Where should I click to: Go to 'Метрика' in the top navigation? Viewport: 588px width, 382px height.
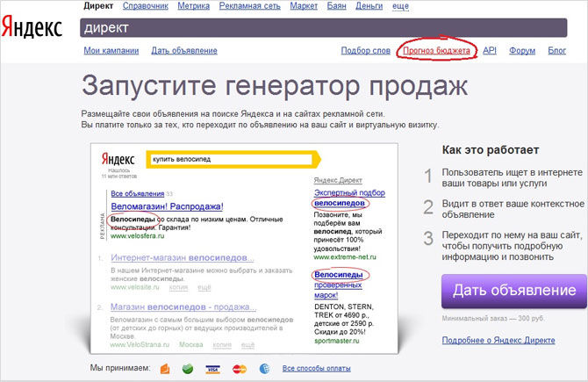click(200, 6)
